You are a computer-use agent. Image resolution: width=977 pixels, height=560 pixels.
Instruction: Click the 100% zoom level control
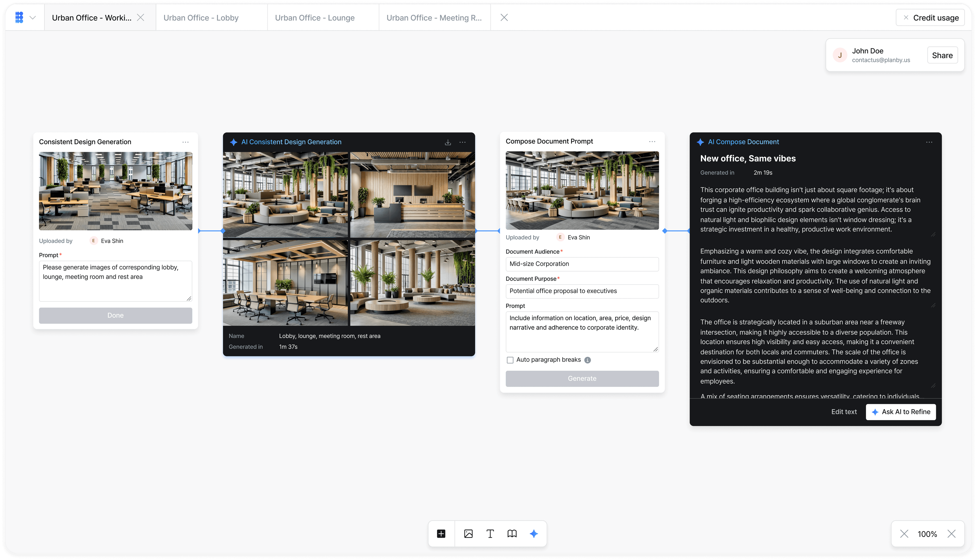[x=927, y=534]
